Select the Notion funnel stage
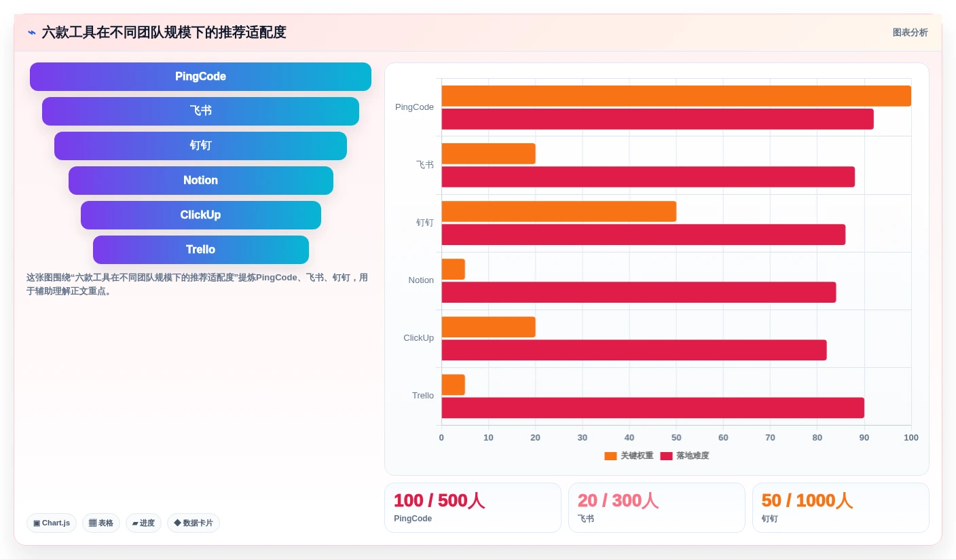 pyautogui.click(x=200, y=181)
